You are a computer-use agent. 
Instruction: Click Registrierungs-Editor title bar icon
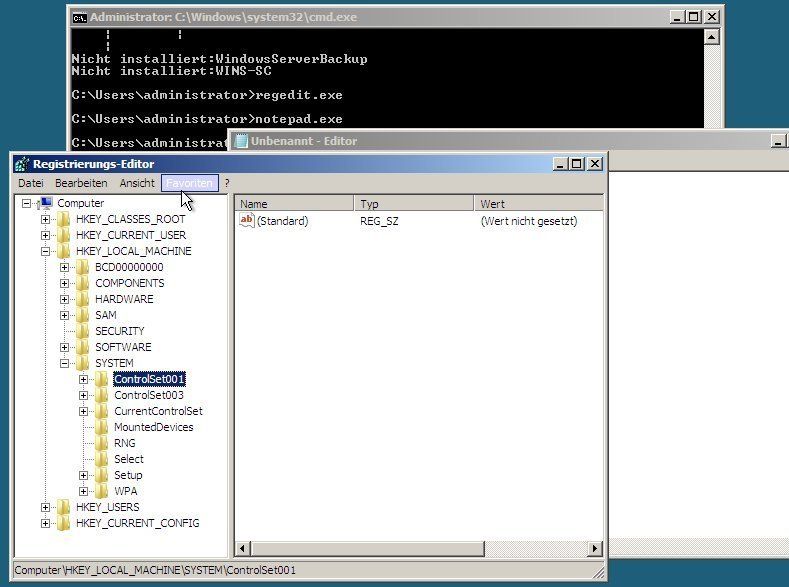click(x=22, y=164)
